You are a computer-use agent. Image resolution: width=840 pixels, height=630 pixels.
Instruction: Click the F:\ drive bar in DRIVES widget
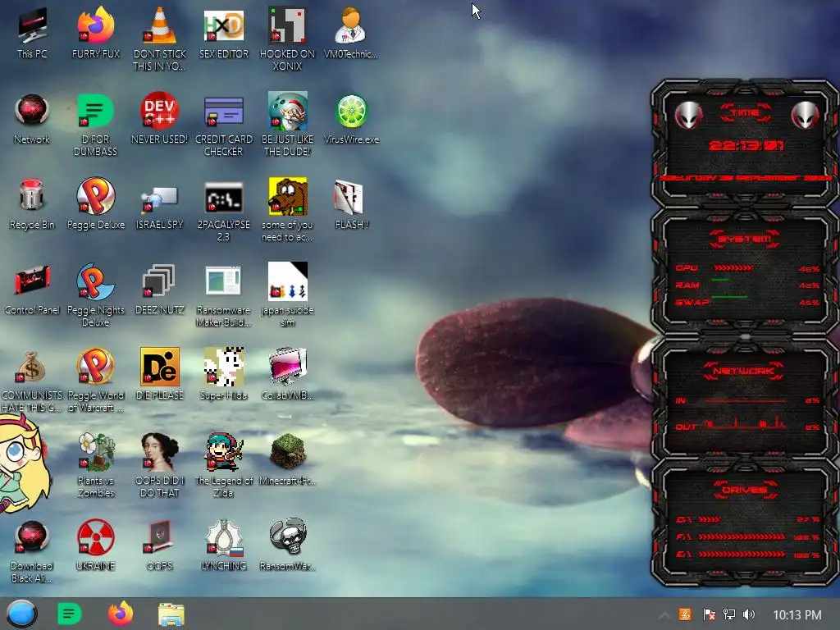coord(742,536)
